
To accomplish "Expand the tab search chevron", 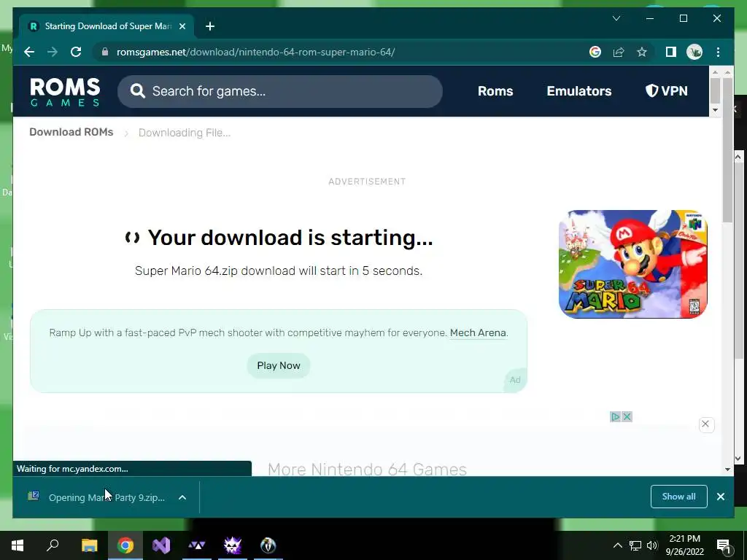I will [x=616, y=18].
